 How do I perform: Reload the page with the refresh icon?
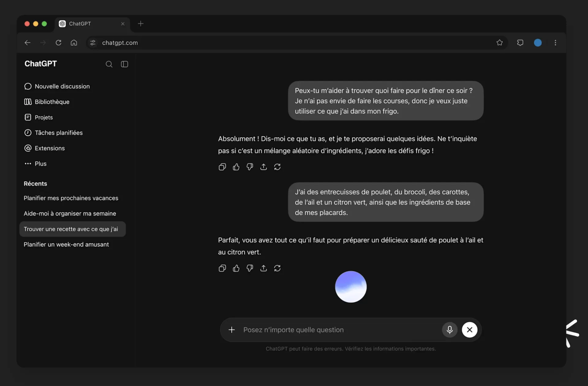pos(58,43)
